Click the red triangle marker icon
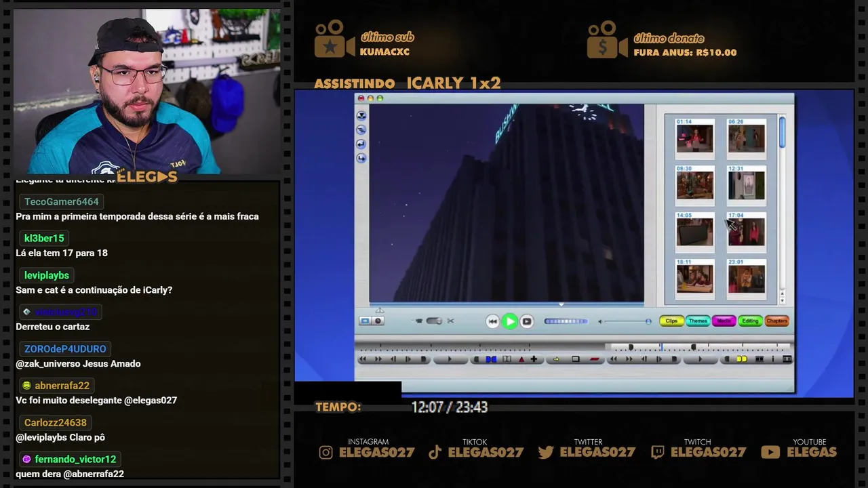Viewport: 868px width, 488px height. coord(521,359)
